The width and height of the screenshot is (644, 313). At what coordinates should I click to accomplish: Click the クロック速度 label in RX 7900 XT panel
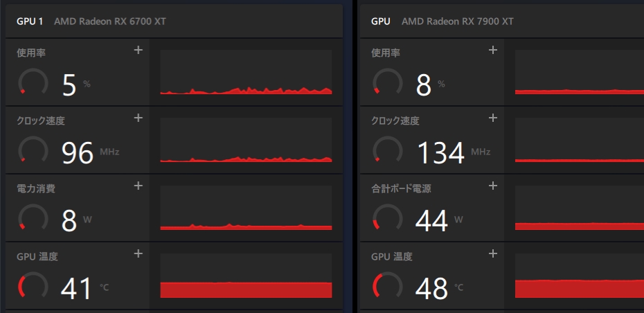coord(395,120)
